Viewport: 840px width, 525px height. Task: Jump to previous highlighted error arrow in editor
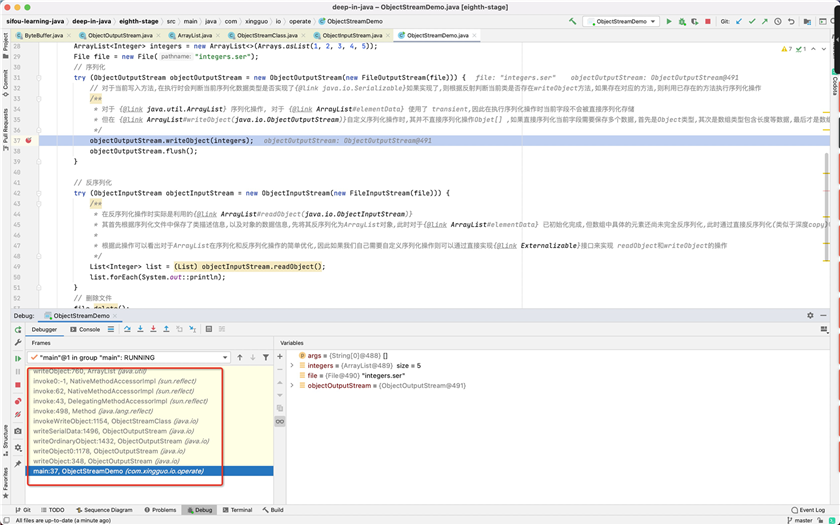813,49
